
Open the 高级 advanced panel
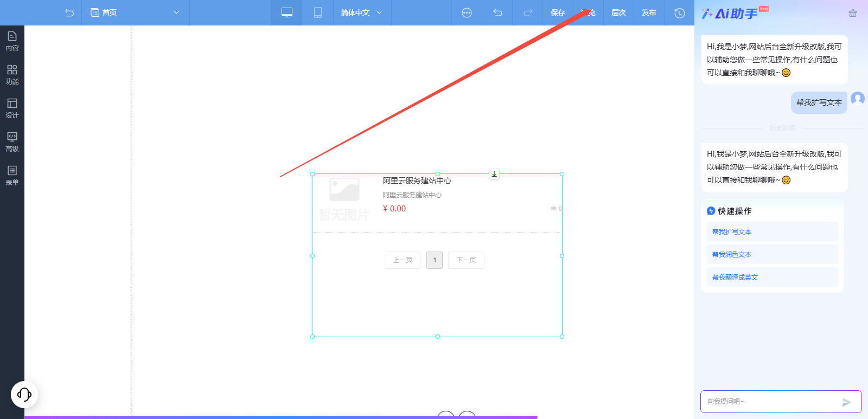(12, 142)
